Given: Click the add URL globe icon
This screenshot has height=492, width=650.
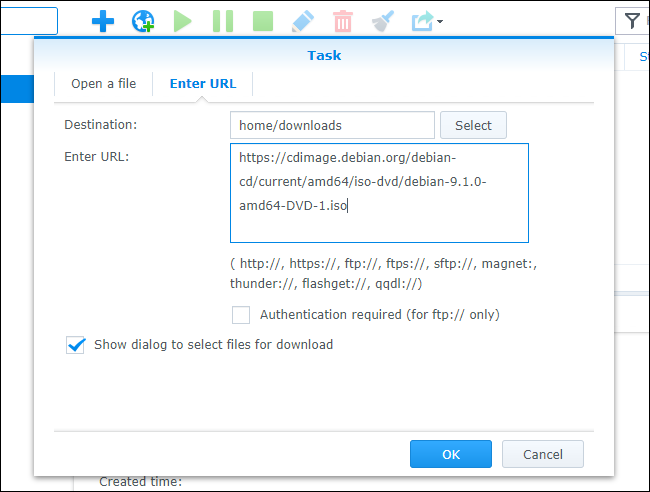Looking at the screenshot, I should [x=143, y=21].
